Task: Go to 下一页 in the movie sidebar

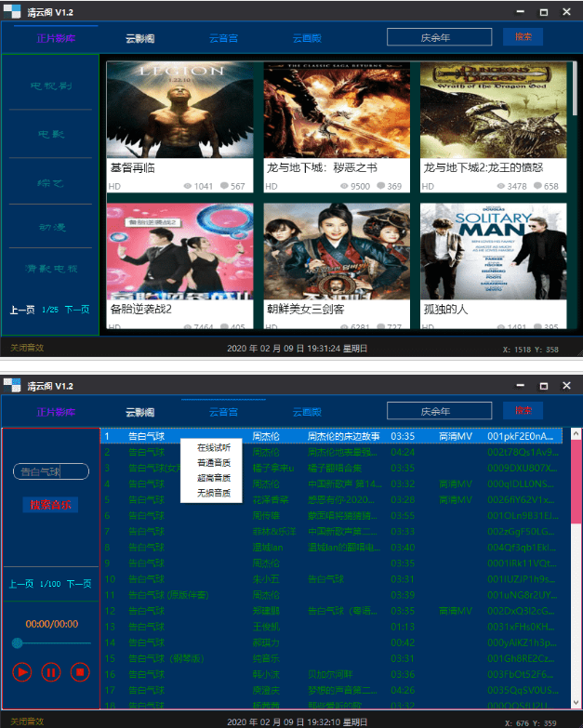Action: pyautogui.click(x=77, y=310)
